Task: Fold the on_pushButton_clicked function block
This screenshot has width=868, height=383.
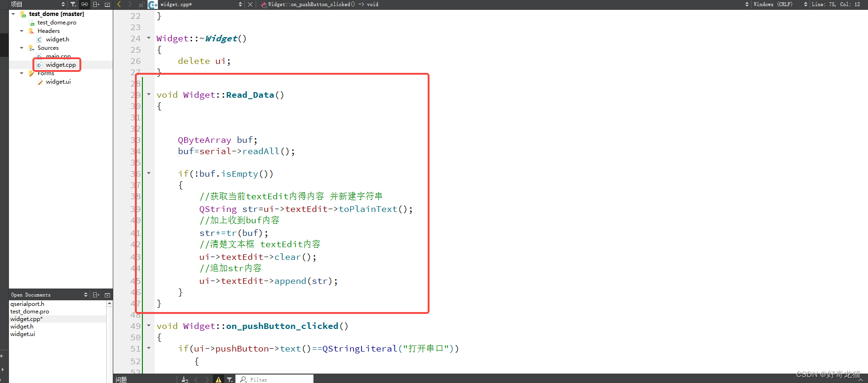Action: click(149, 325)
